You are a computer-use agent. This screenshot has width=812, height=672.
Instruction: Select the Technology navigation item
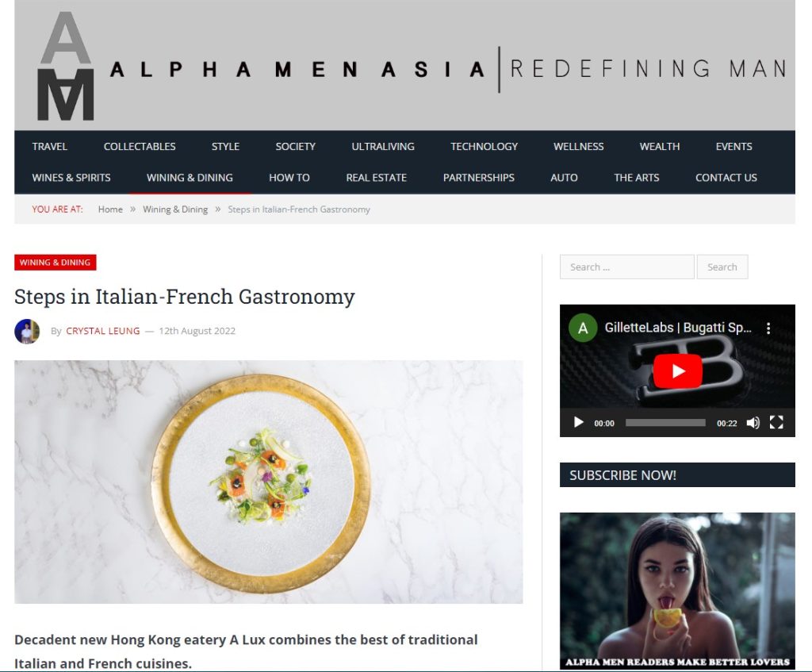(x=485, y=147)
